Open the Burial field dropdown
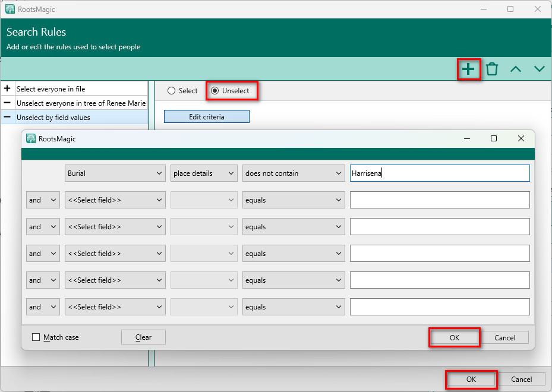Image resolution: width=552 pixels, height=392 pixels. (x=115, y=173)
